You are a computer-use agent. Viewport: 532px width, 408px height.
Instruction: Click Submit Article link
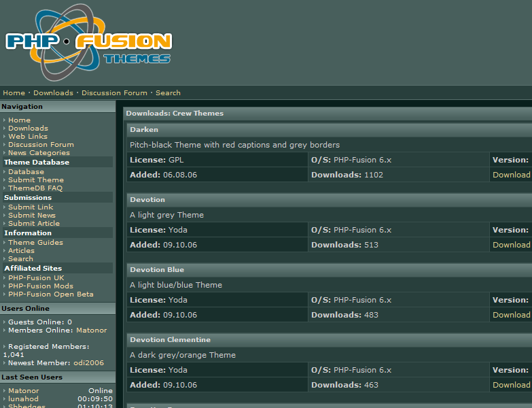pos(34,223)
